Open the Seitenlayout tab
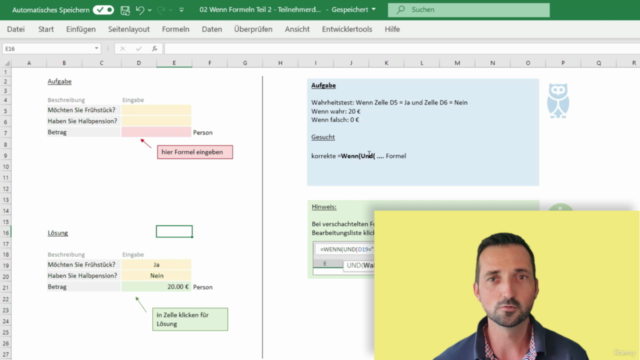Screen dimensions: 640x360 [129, 29]
